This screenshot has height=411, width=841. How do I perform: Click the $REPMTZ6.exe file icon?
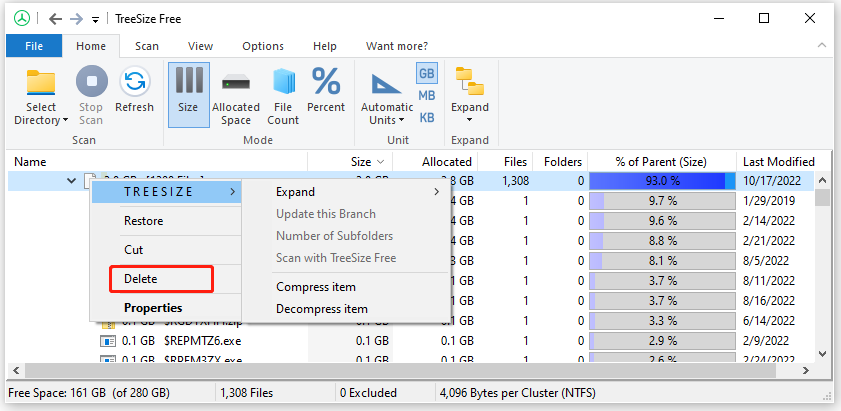(x=108, y=341)
